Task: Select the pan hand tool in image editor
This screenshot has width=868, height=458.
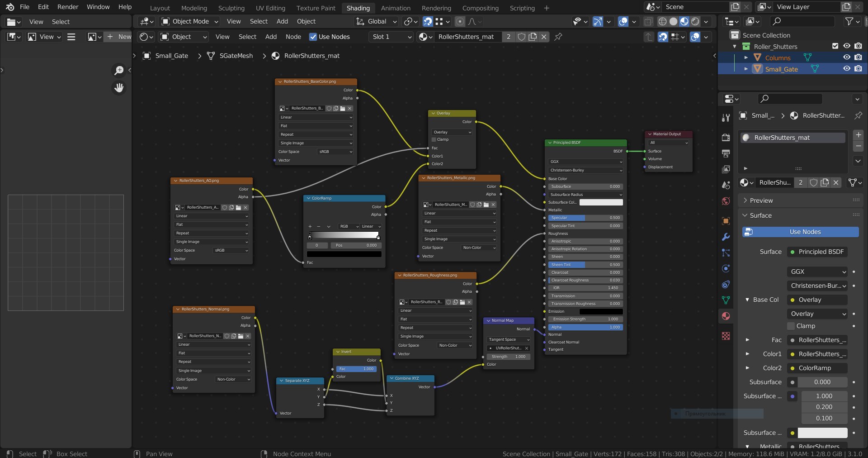Action: (x=119, y=88)
